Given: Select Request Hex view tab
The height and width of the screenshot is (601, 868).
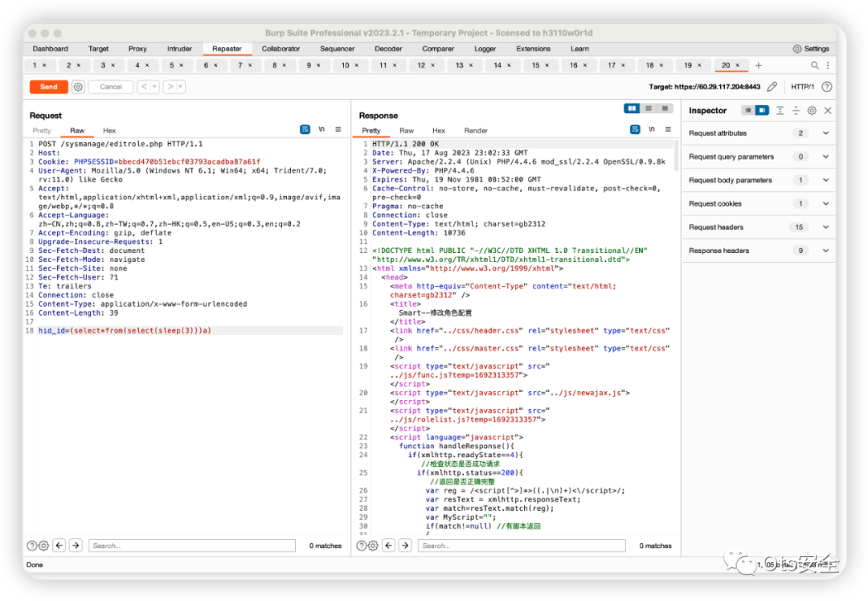Looking at the screenshot, I should coord(109,131).
